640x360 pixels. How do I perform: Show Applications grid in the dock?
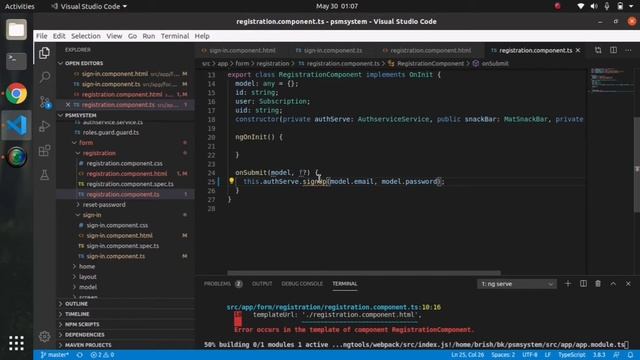pos(16,343)
